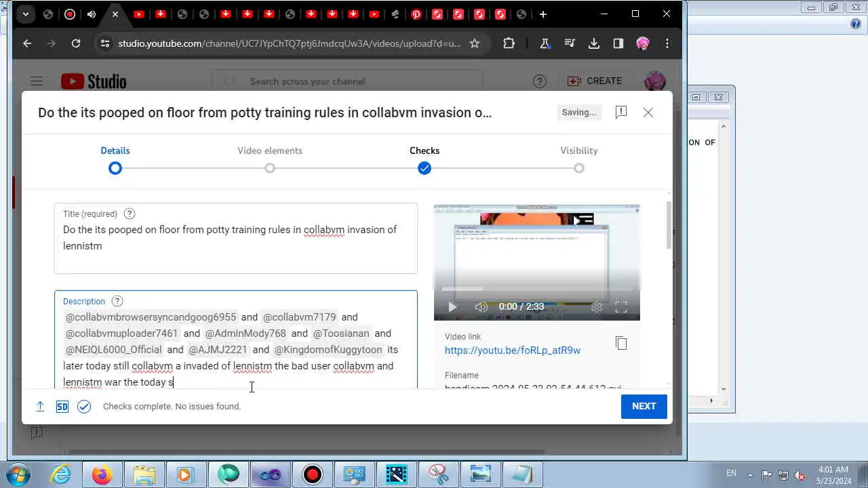The width and height of the screenshot is (868, 488).
Task: Mute the video preview volume
Action: pyautogui.click(x=481, y=307)
